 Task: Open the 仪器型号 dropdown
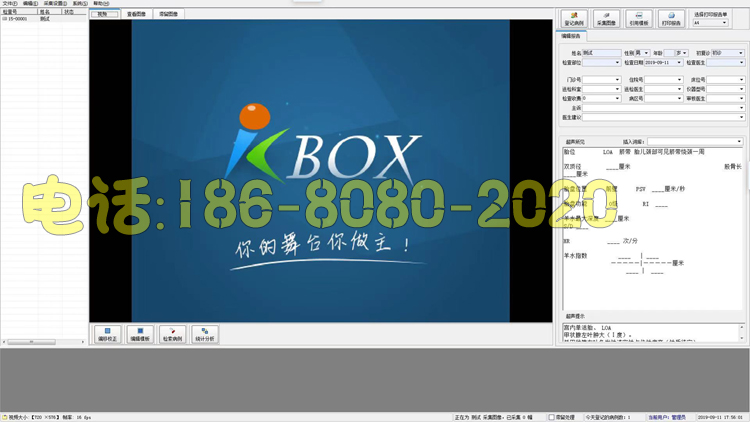[741, 89]
